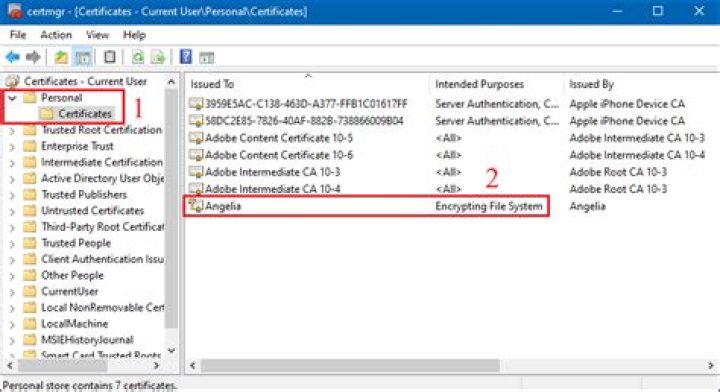Toggle the Show/Hide Action Pane icon
This screenshot has width=720, height=392.
[207, 58]
